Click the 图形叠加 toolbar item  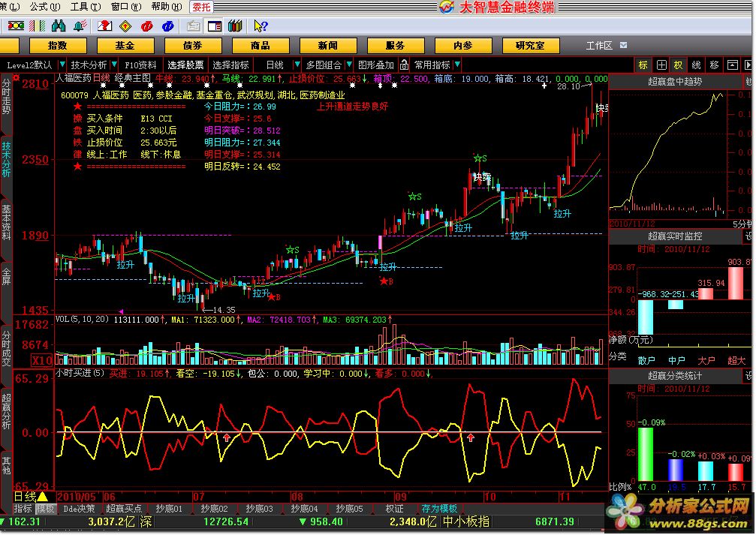coord(376,65)
